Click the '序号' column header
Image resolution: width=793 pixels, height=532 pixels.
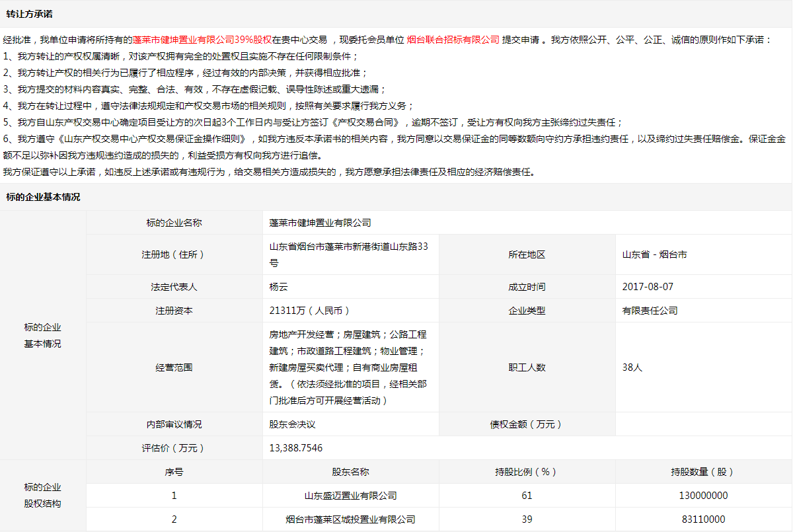click(x=174, y=472)
